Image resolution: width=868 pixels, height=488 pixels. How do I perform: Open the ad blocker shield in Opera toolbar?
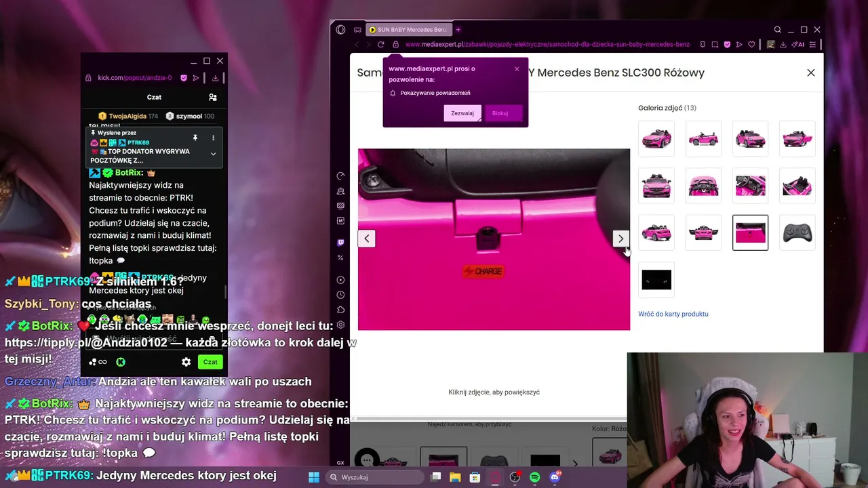pos(727,45)
